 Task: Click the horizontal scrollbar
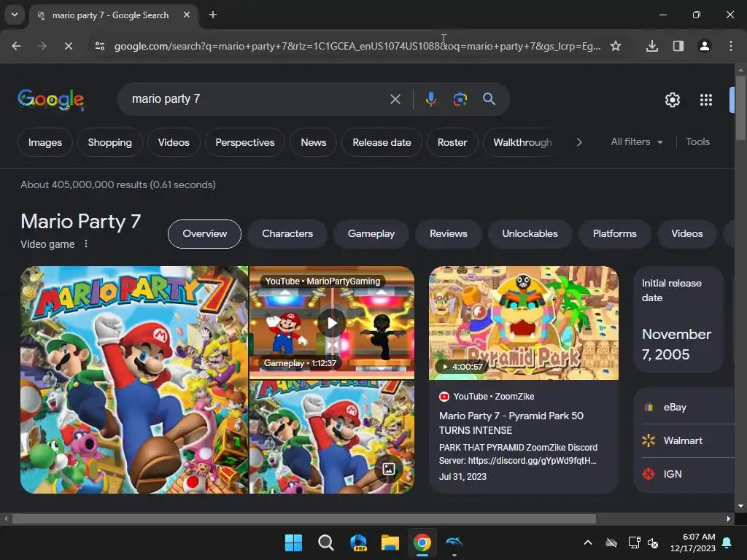304,518
